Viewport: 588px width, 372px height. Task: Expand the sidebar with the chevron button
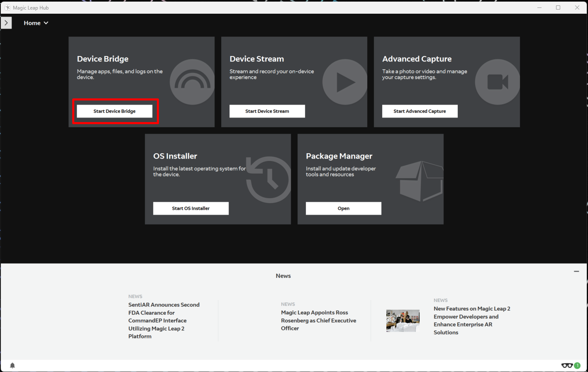(x=6, y=23)
